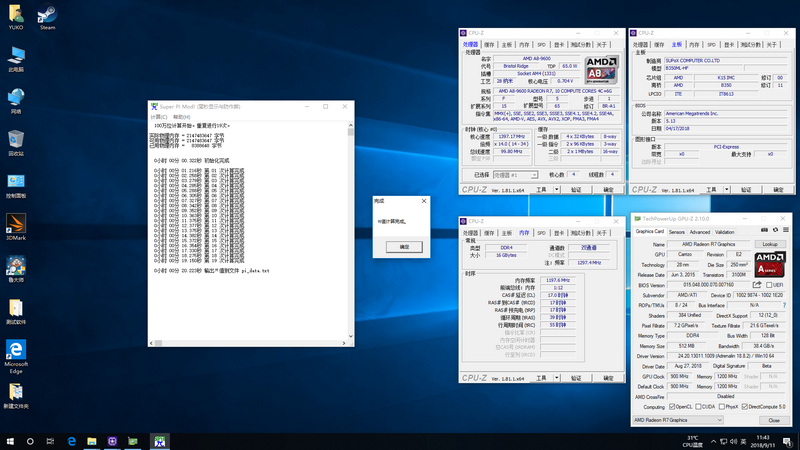Click the Super PI vertical scrollbar thumb
This screenshot has height=450, width=800.
(x=351, y=132)
